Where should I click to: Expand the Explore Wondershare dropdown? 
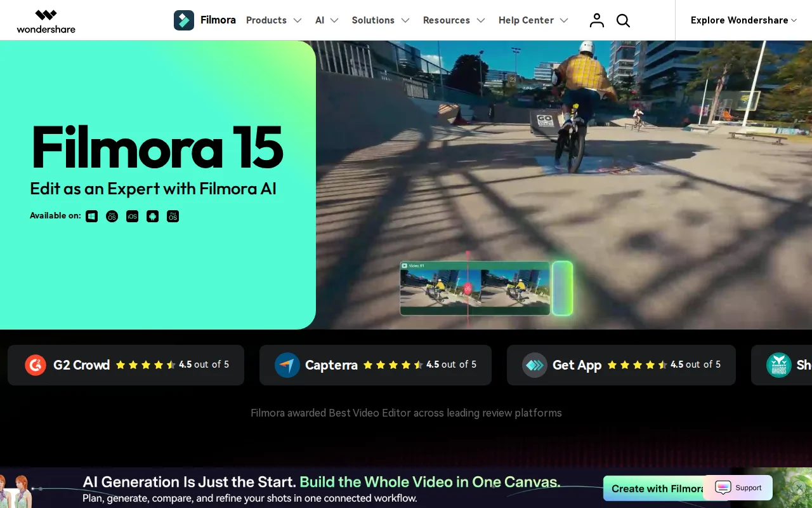(743, 20)
